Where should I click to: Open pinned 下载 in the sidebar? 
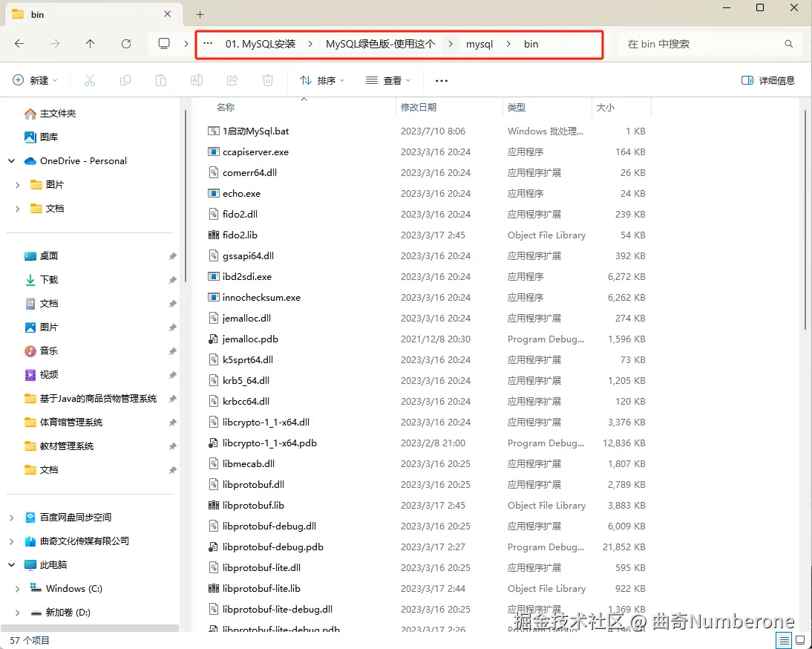[42, 280]
